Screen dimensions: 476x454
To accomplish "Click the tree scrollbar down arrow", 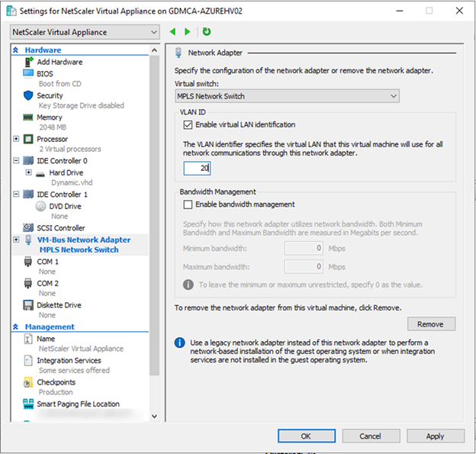I will (x=155, y=416).
